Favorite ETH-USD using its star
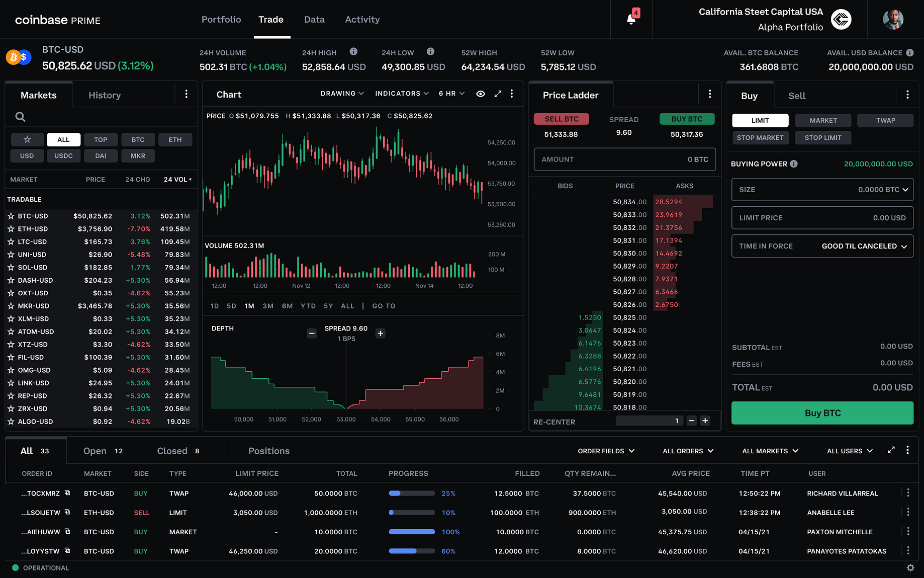This screenshot has width=924, height=578. pos(11,229)
